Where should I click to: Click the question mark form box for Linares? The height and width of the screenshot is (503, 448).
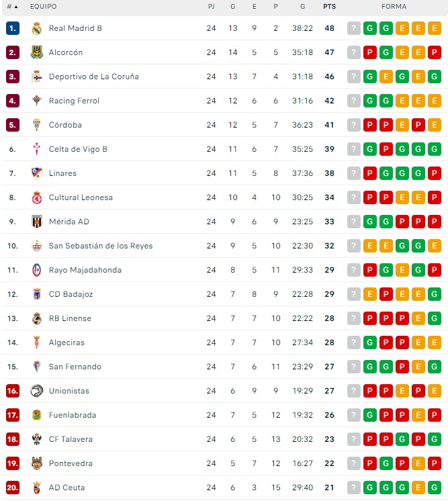click(x=354, y=173)
